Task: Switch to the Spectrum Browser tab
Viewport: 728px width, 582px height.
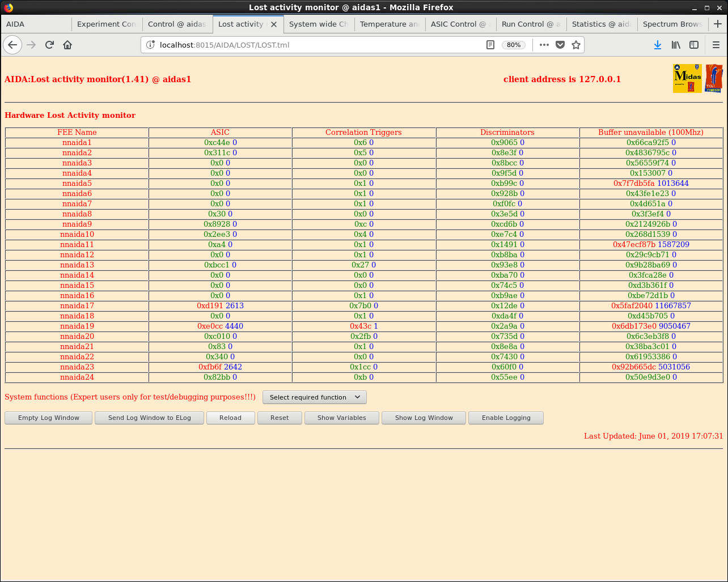Action: [x=672, y=24]
